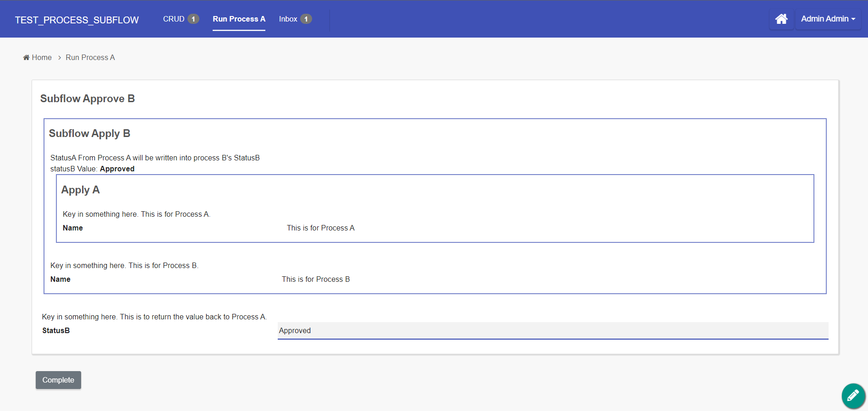Click the small home icon in breadcrumb

[26, 57]
